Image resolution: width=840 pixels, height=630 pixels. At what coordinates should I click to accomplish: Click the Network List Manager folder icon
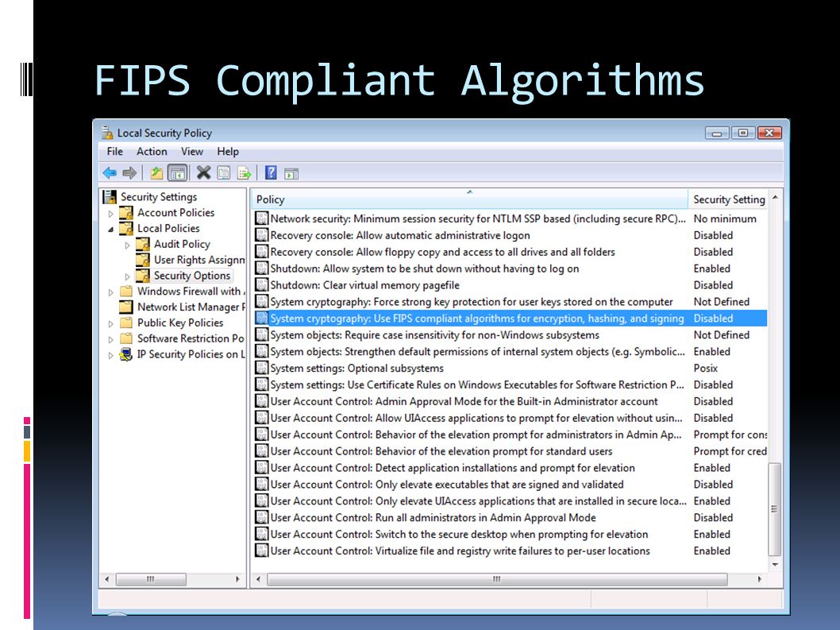click(x=126, y=307)
